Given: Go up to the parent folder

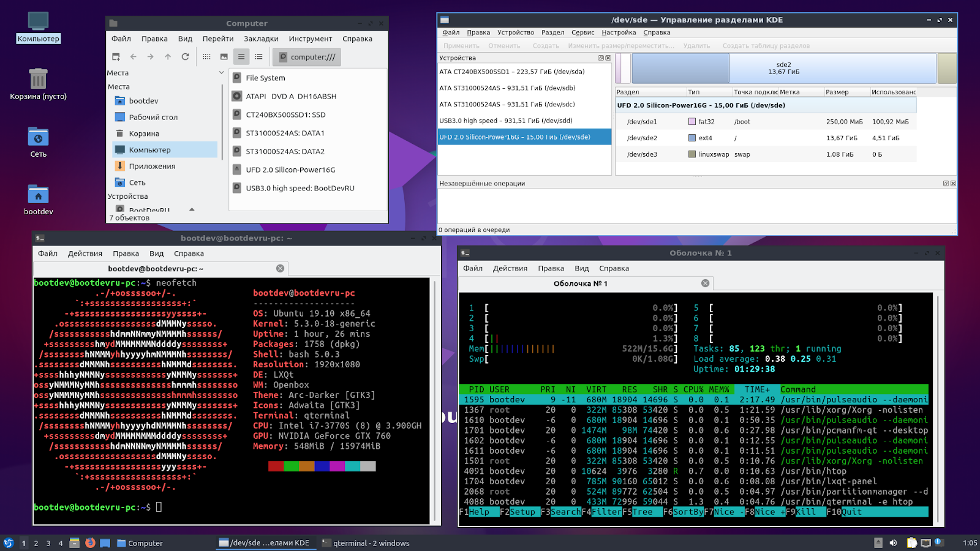Looking at the screenshot, I should [x=168, y=57].
